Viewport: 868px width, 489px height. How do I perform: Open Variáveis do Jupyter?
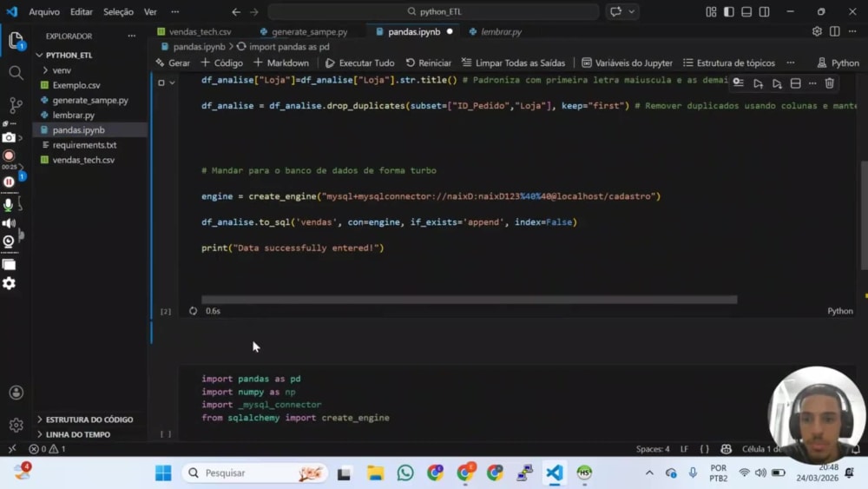[x=628, y=63]
